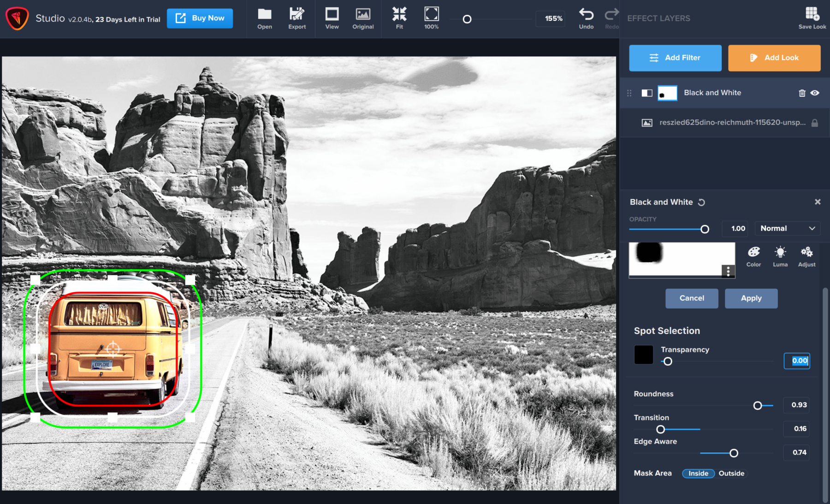Image resolution: width=830 pixels, height=504 pixels.
Task: Click the Export icon
Action: [297, 18]
